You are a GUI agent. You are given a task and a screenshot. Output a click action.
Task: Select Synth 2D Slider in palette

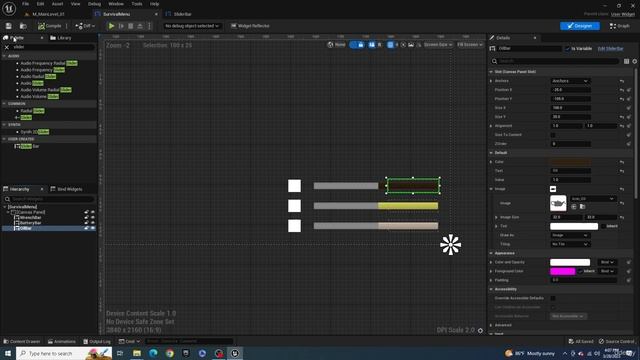[x=35, y=132]
